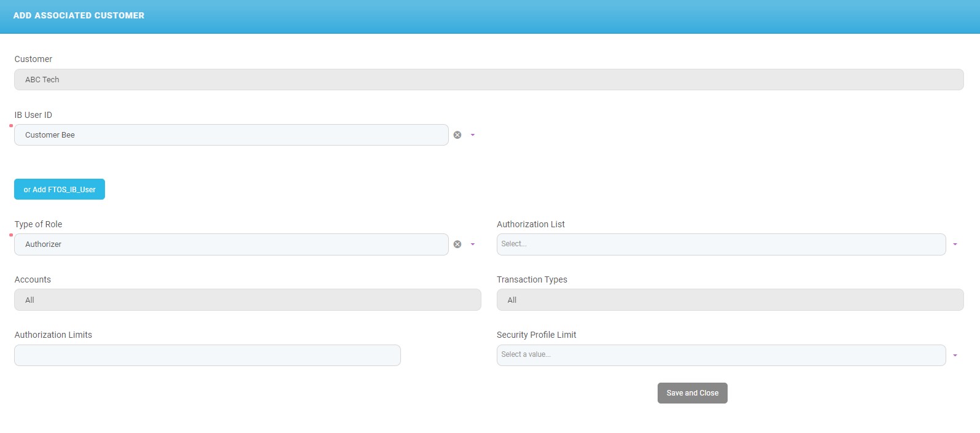Viewport: 980px width, 433px height.
Task: Click the Type of Role field showing Authorizer
Action: coord(231,244)
